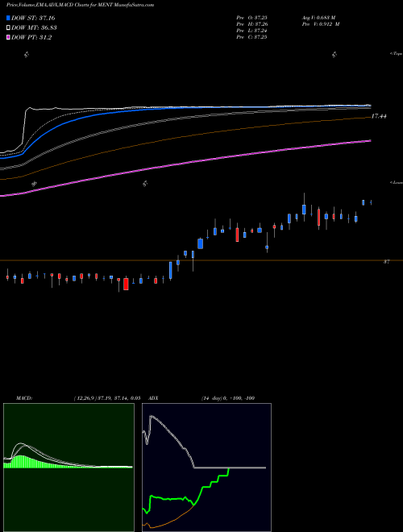Click the 'Avg V: 0.683 M' value
This screenshot has height=532, width=403.
318,18
